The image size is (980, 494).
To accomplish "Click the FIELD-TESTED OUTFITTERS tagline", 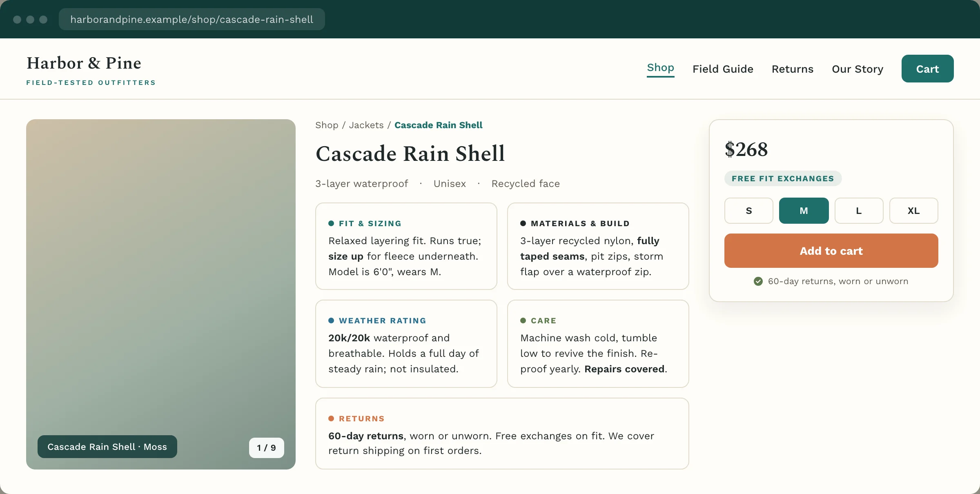I will [91, 82].
